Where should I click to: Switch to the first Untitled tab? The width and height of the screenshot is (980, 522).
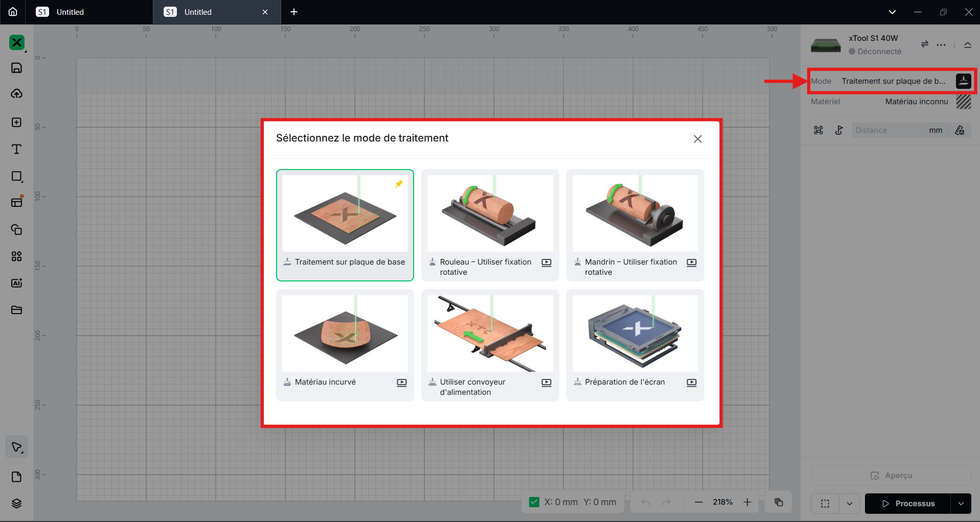tap(70, 12)
